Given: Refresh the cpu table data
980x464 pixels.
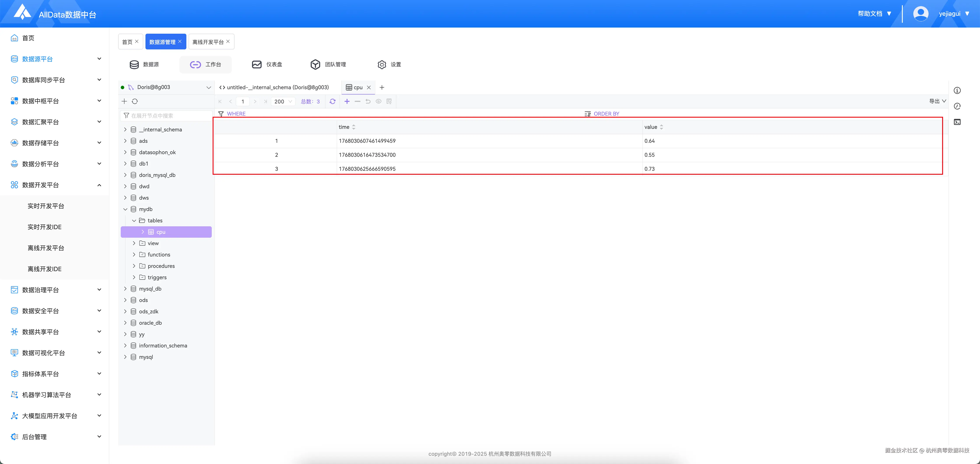Looking at the screenshot, I should 332,101.
